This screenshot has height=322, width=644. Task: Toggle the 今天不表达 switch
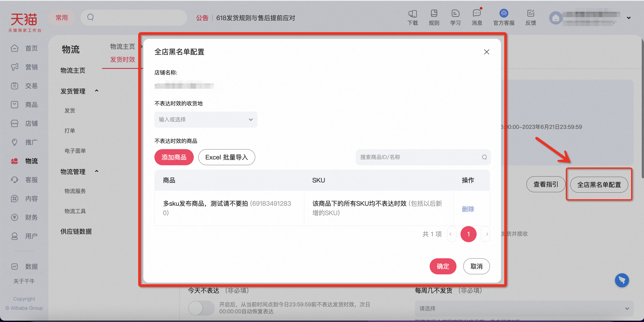point(201,308)
